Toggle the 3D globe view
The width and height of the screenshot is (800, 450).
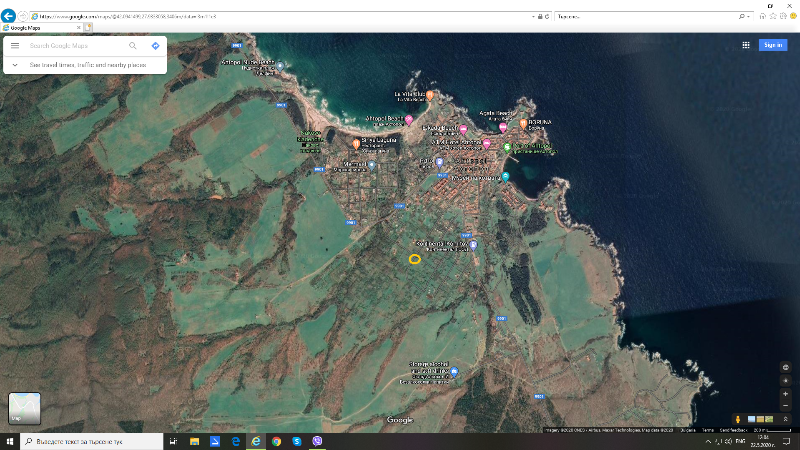point(786,366)
